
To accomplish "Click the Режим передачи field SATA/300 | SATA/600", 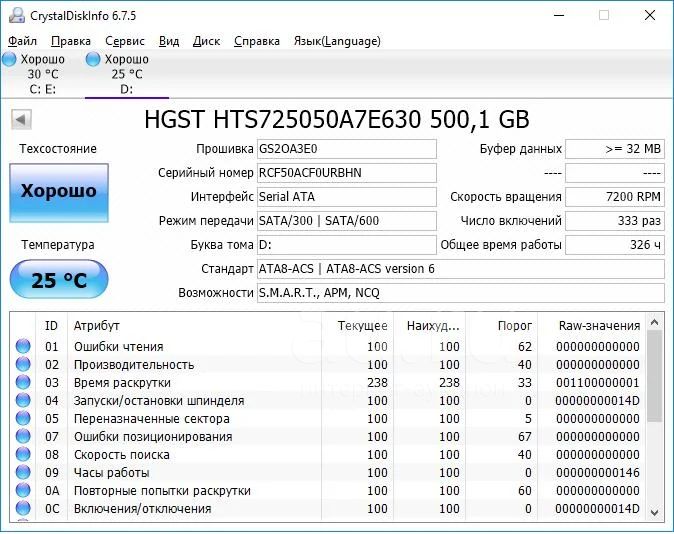I will 347,221.
